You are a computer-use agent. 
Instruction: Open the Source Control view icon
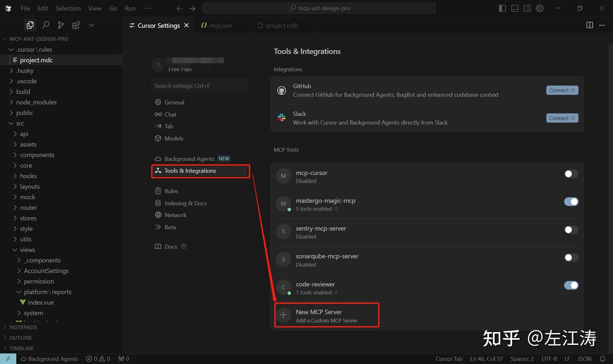61,25
